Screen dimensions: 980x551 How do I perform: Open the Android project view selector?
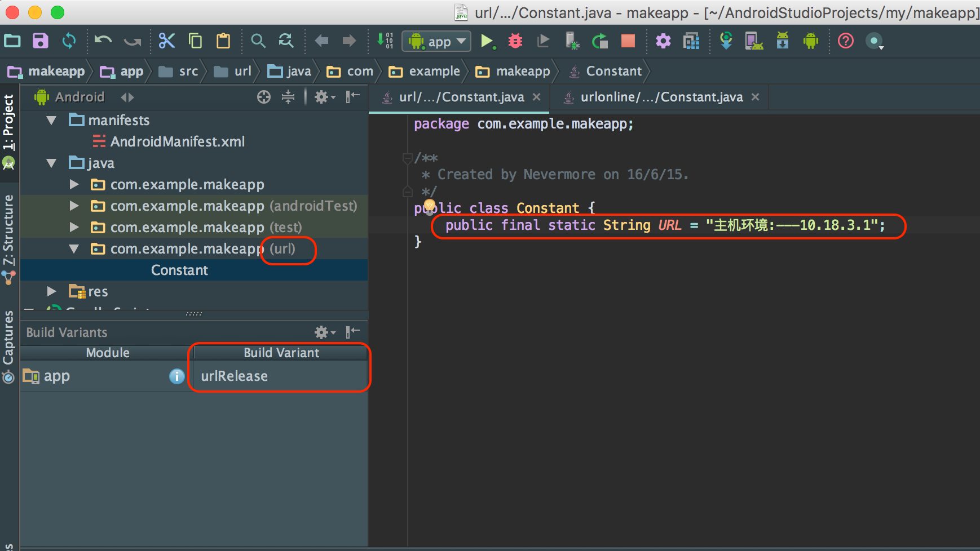(x=84, y=97)
